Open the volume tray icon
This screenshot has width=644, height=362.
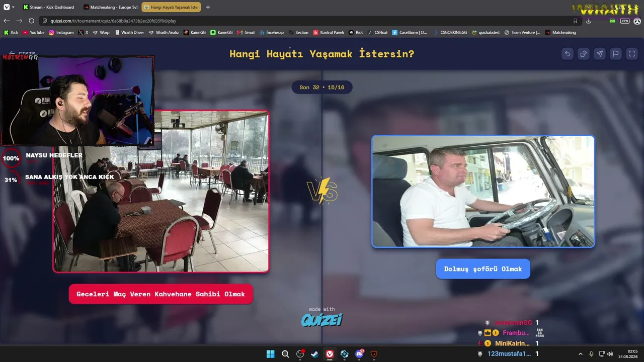[610, 354]
